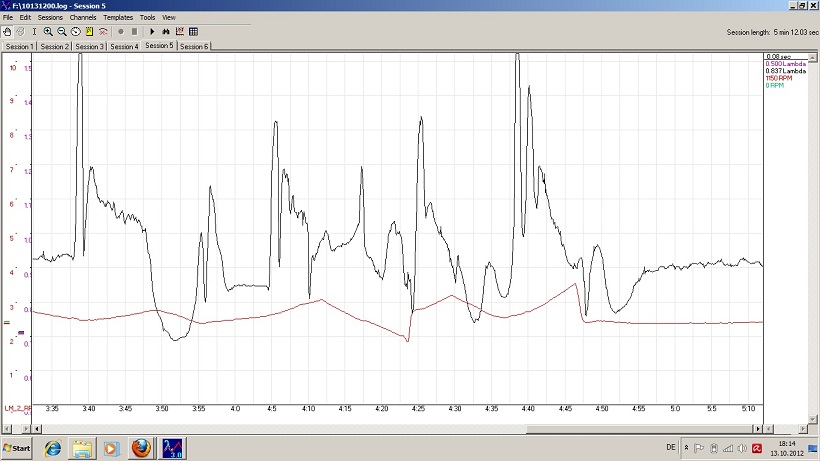Switch to the Session 3 tab
This screenshot has height=461, width=820.
click(89, 46)
